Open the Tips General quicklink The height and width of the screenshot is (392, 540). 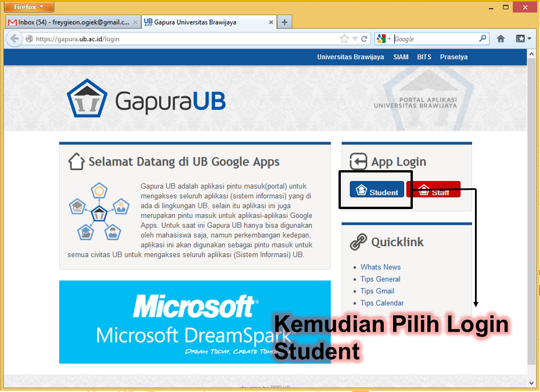point(380,279)
